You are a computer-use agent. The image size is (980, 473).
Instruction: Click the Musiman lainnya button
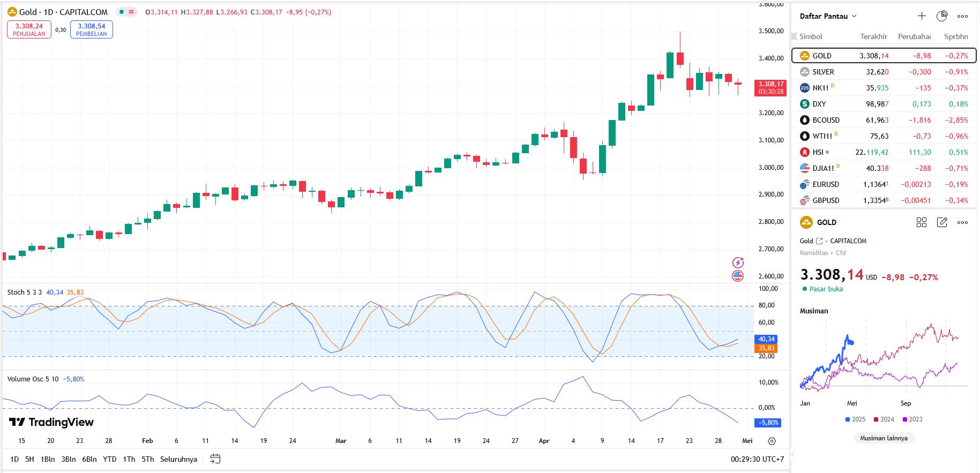point(884,438)
